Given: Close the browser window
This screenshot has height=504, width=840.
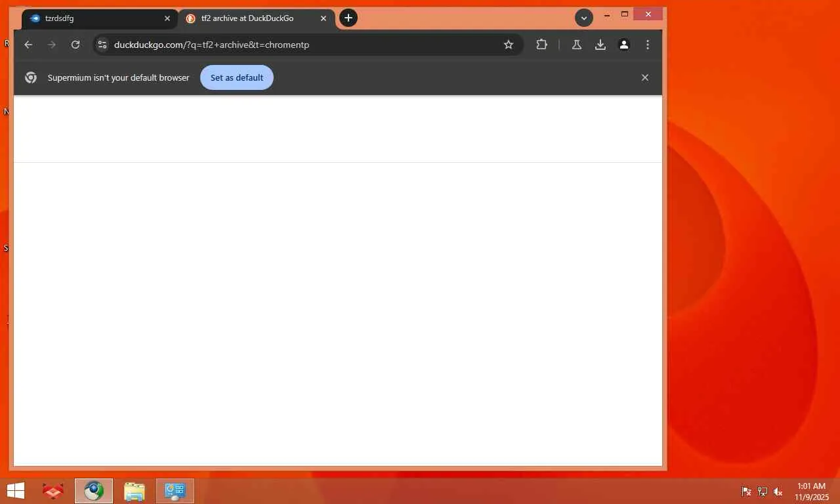Looking at the screenshot, I should 648,14.
